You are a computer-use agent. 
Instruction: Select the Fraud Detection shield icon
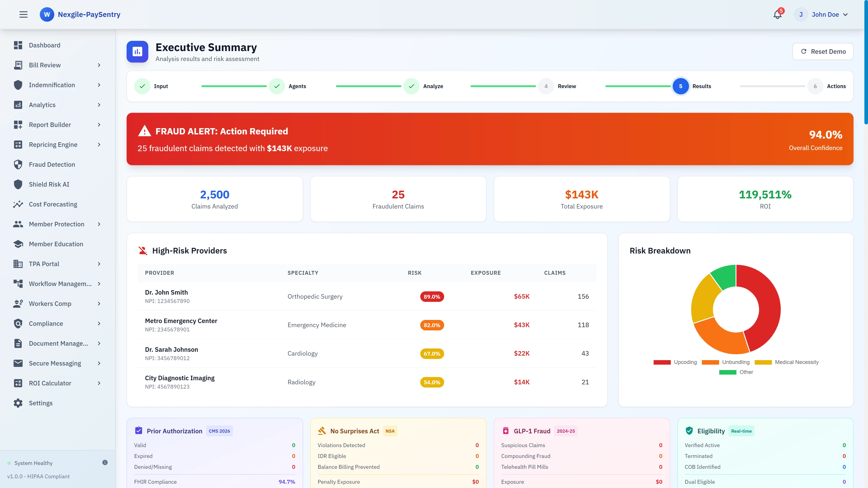tap(18, 164)
